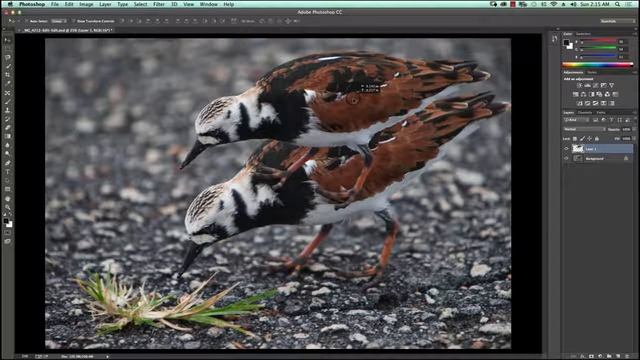Viewport: 640px width, 360px height.
Task: Add Channel Mixer adjustment
Action: 607,94
